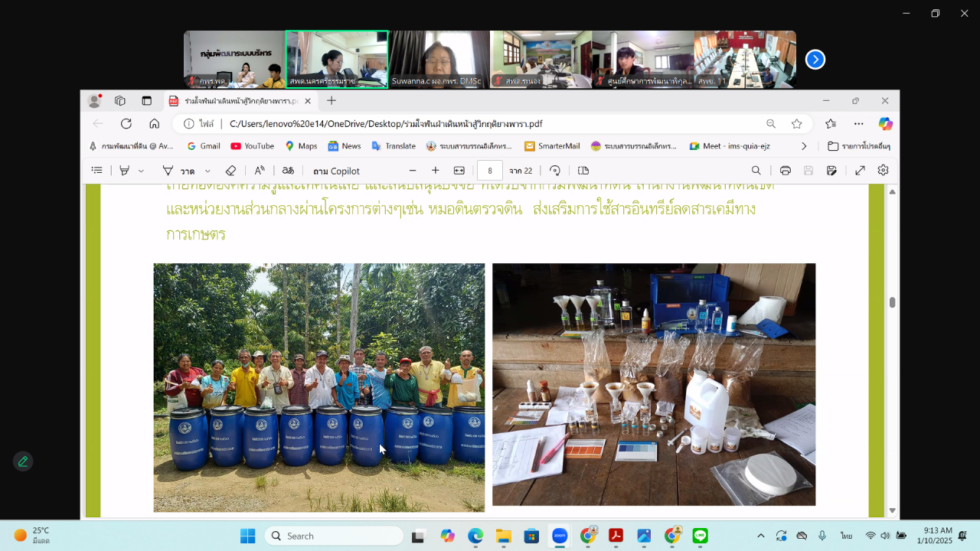The image size is (980, 551).
Task: Open the PDF search magnifier
Action: (756, 171)
